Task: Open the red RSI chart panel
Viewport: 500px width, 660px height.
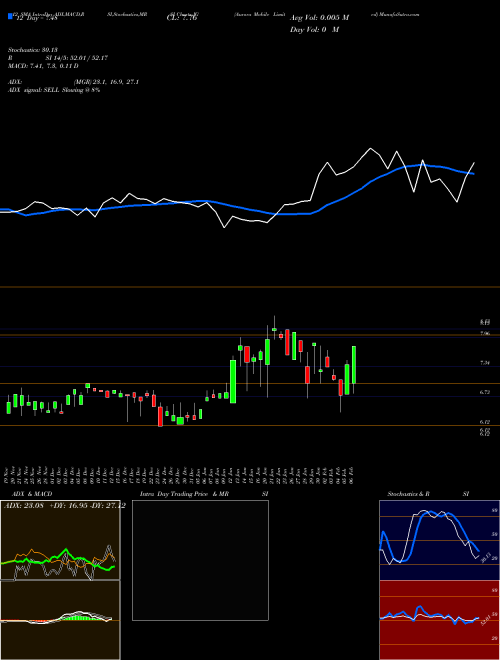Action: (x=439, y=620)
